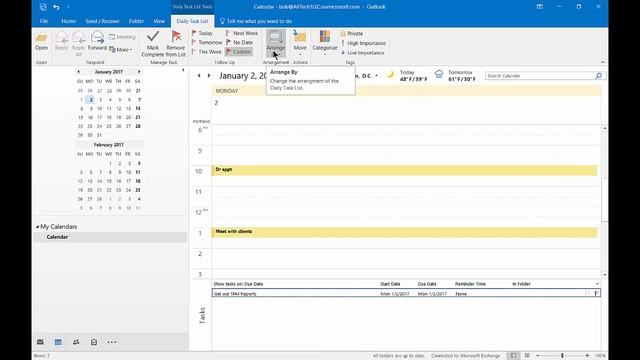The height and width of the screenshot is (360, 640).
Task: Click the zoom in plus button
Action: pos(587,356)
